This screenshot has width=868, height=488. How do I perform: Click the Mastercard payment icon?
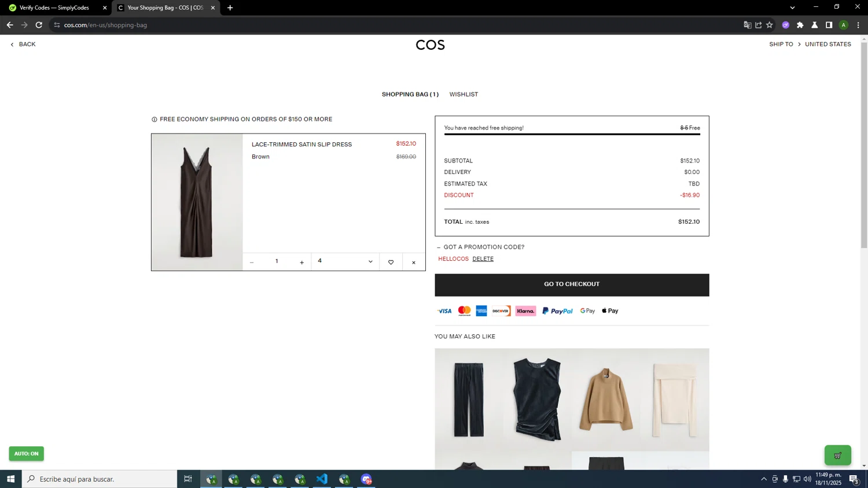pos(464,311)
